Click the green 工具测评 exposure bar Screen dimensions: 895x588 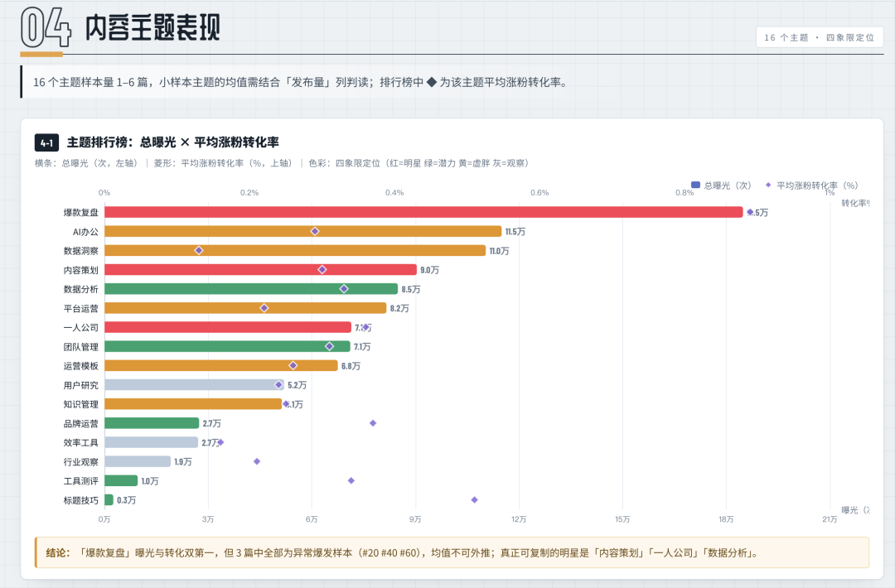click(x=121, y=481)
